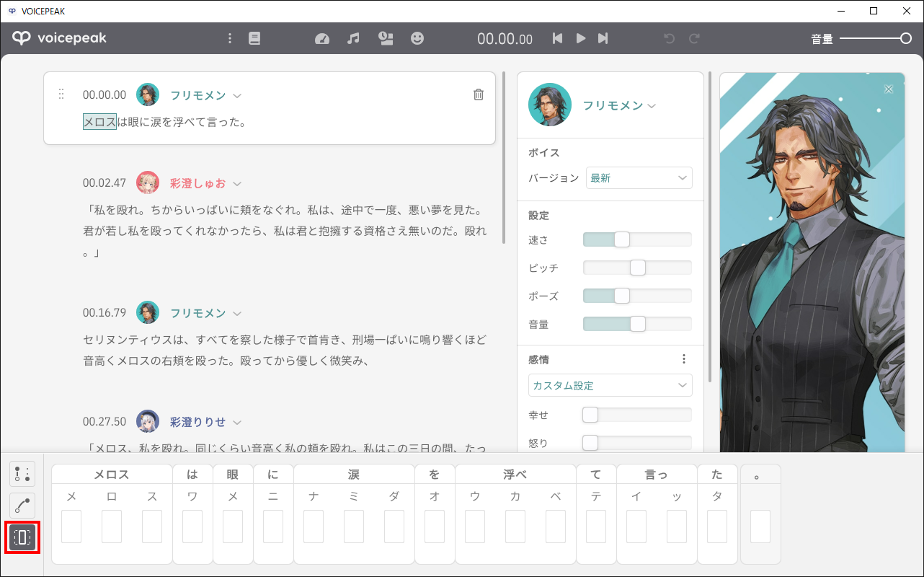Close the character portrait panel
Viewport: 924px width, 577px height.
click(889, 89)
